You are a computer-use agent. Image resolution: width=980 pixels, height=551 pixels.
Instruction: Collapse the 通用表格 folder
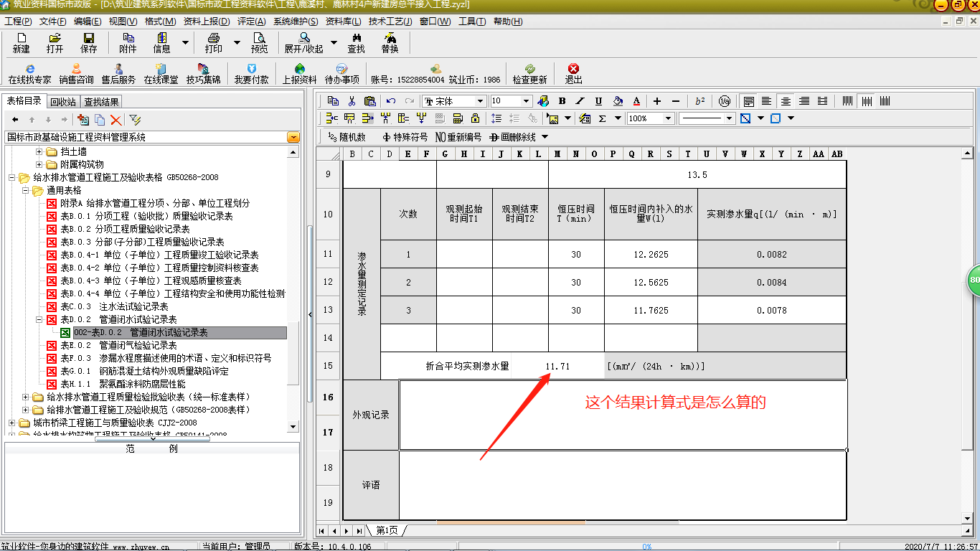26,190
